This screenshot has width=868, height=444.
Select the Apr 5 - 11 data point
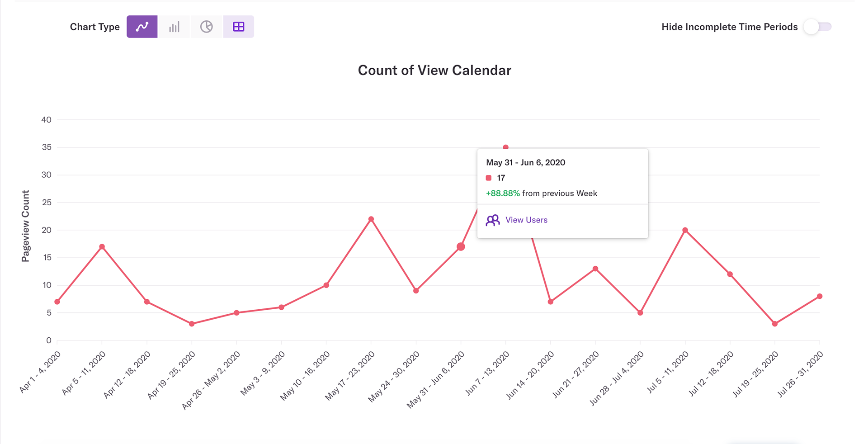(102, 247)
